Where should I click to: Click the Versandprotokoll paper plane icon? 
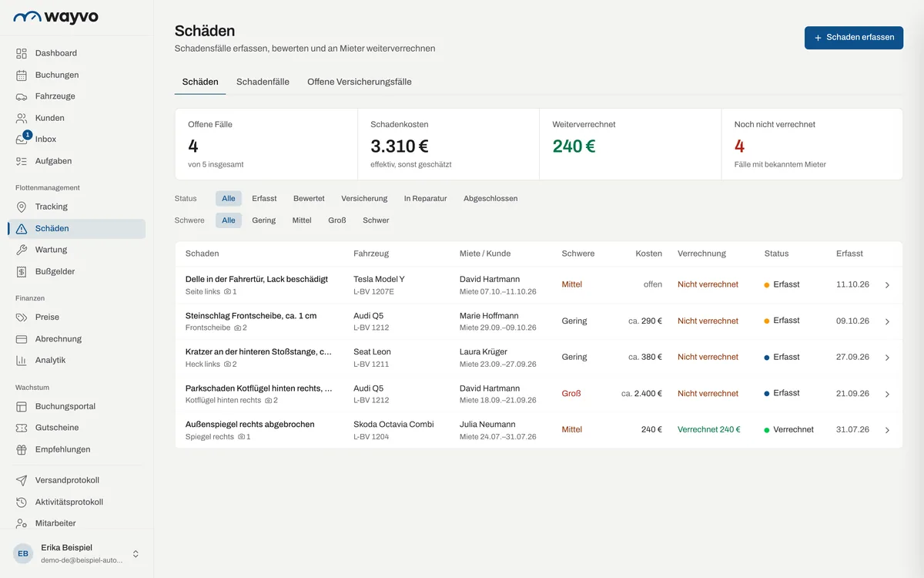(x=22, y=480)
